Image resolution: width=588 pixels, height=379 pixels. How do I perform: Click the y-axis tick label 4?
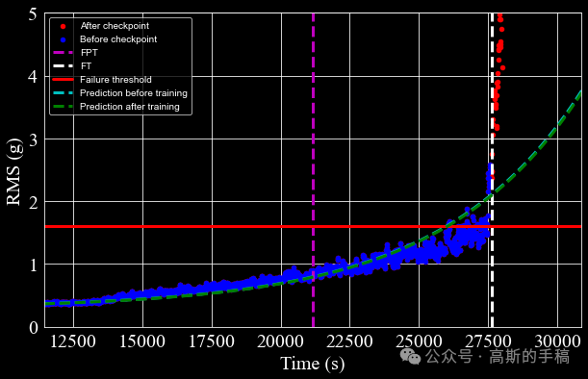pyautogui.click(x=34, y=77)
